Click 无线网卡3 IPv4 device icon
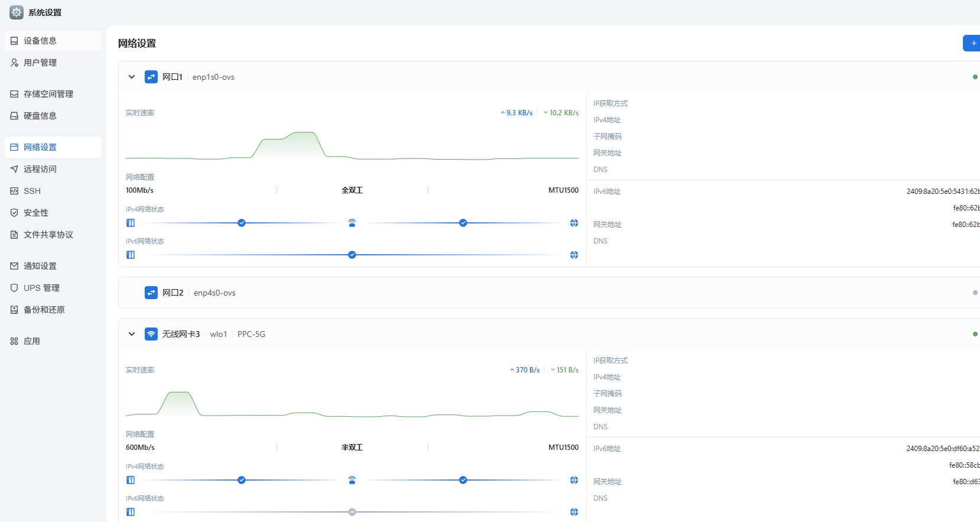 coord(131,480)
